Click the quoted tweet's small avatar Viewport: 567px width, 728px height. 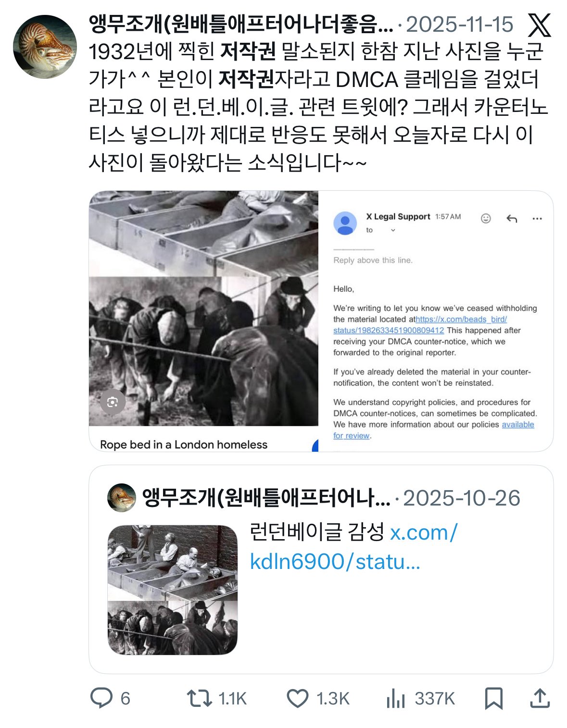point(121,498)
